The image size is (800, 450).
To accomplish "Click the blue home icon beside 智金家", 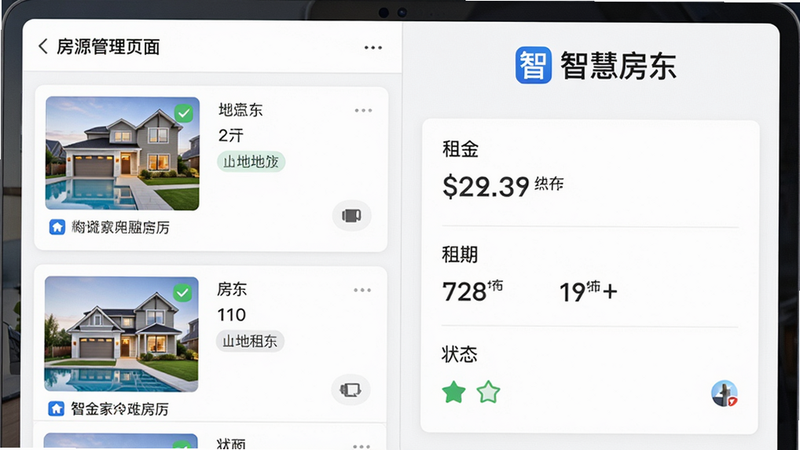I will coord(56,409).
